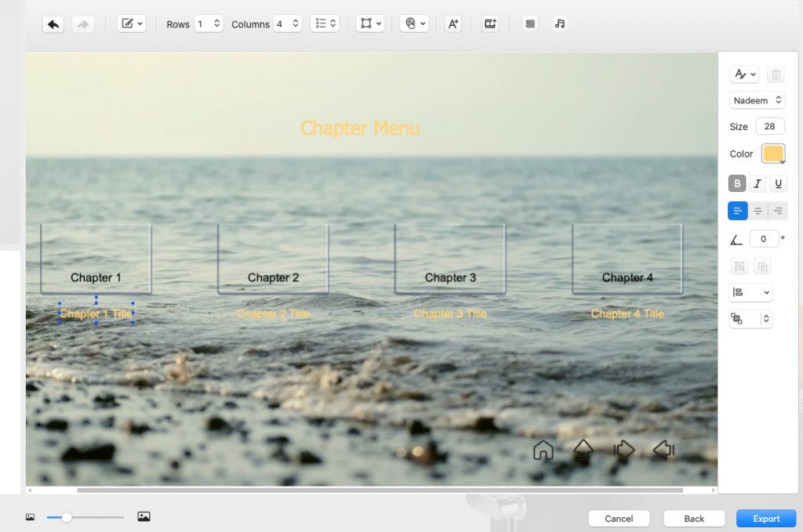This screenshot has height=532, width=803.
Task: Click the undo arrow button
Action: click(53, 24)
